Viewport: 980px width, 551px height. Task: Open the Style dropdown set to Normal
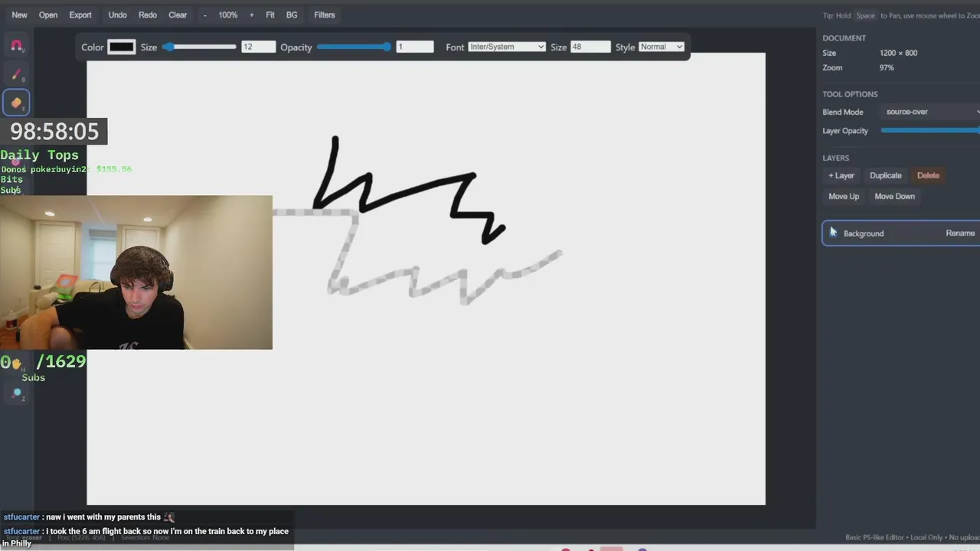pos(661,47)
